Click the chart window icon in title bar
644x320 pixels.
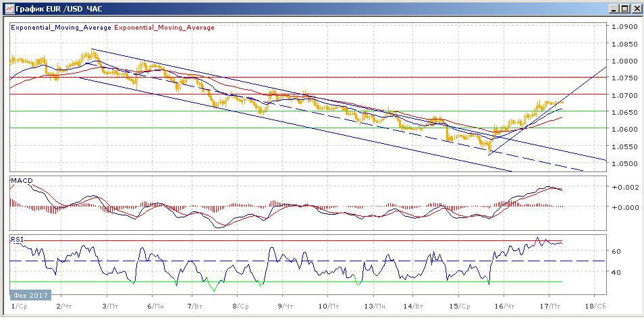pos(7,9)
